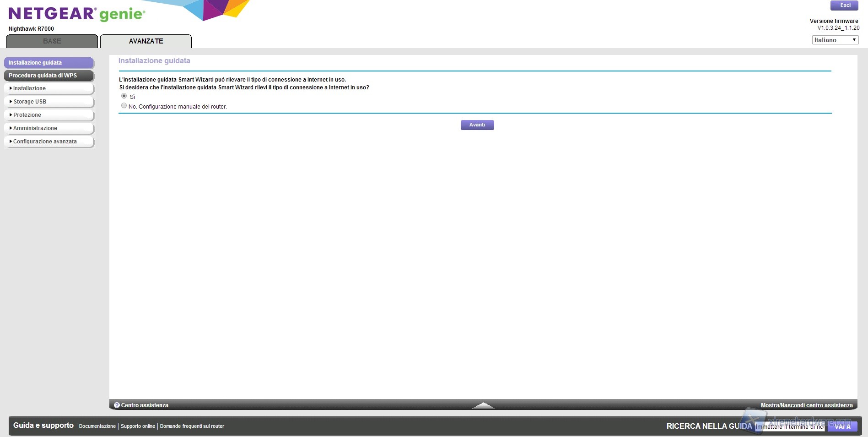Click the Centro assistenza question mark icon

point(117,405)
